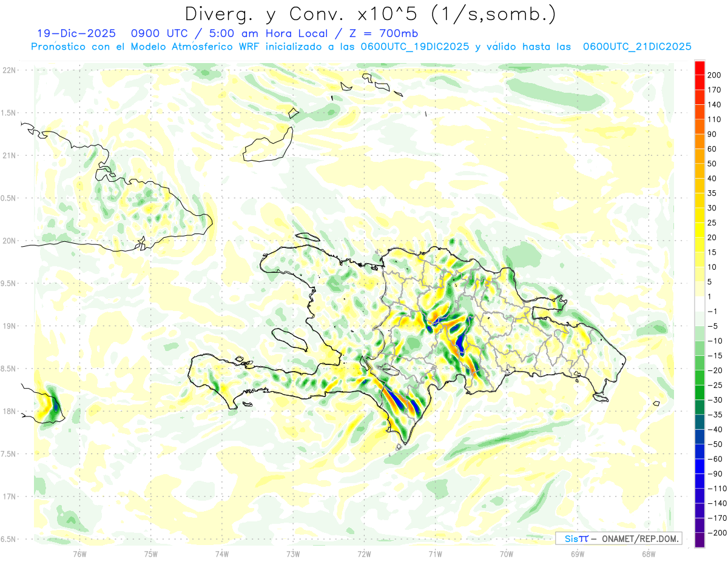Click the '0600UTC_21DIC2025' valid-until text
Viewport: 728px width, 562px height.
coord(637,47)
